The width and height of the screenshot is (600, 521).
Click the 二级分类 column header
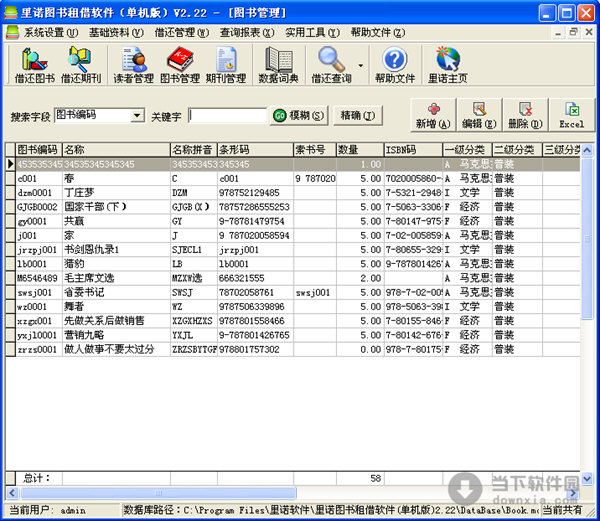click(517, 150)
